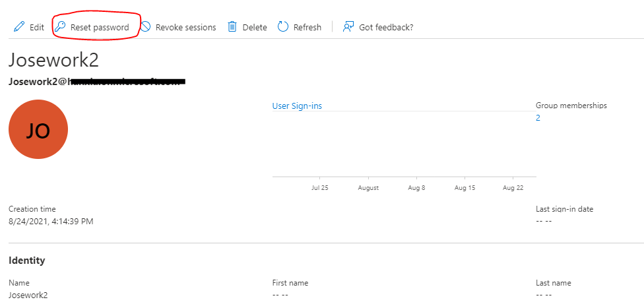Click the August chart axis label

coord(368,188)
